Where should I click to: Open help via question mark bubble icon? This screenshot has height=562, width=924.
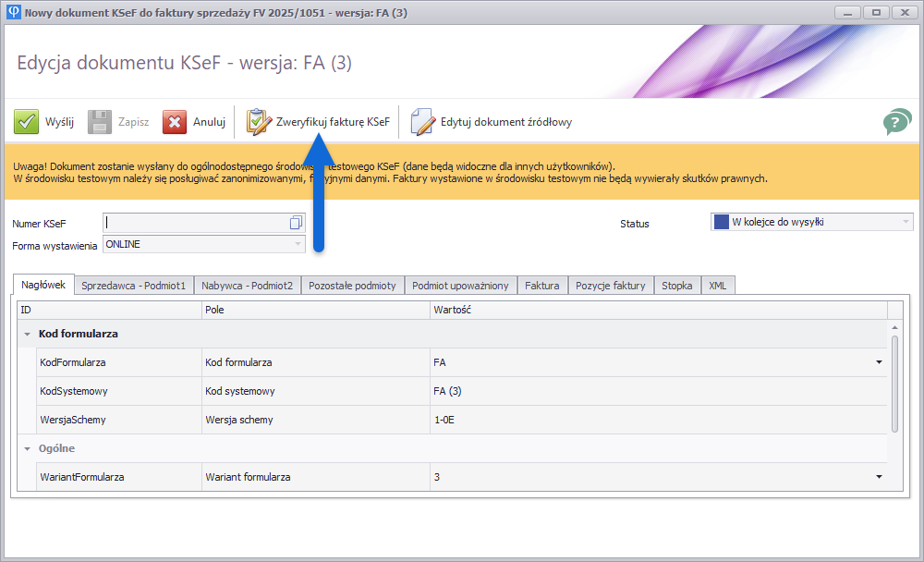tap(896, 122)
